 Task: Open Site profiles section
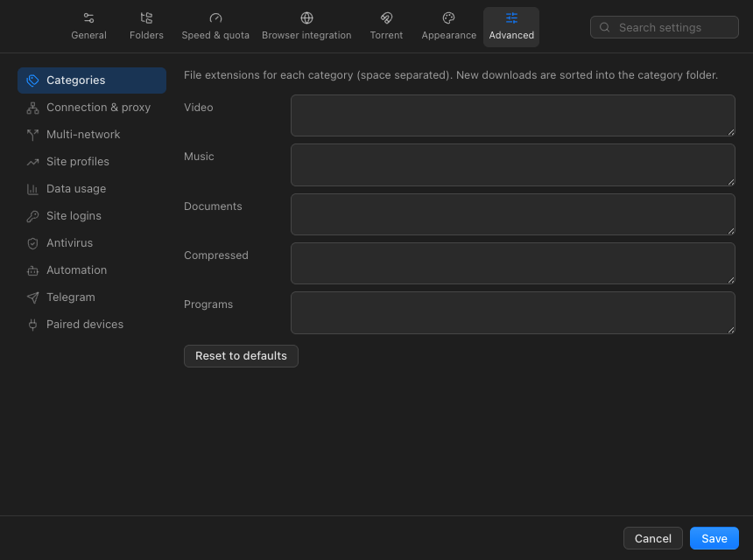92,162
